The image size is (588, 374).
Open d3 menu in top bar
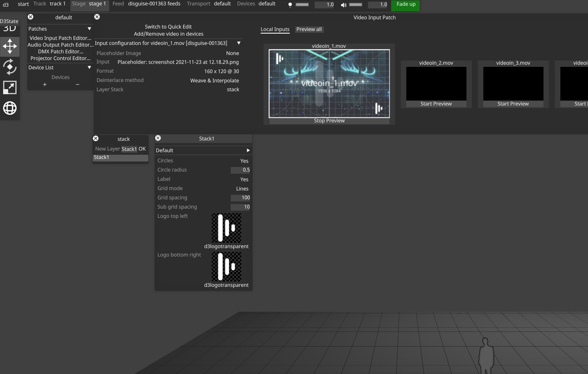(6, 5)
